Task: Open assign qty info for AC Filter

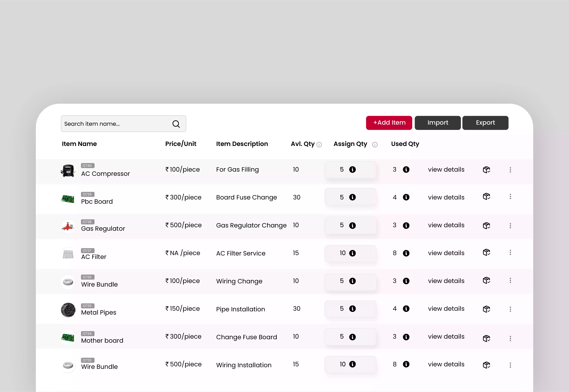Action: [352, 253]
